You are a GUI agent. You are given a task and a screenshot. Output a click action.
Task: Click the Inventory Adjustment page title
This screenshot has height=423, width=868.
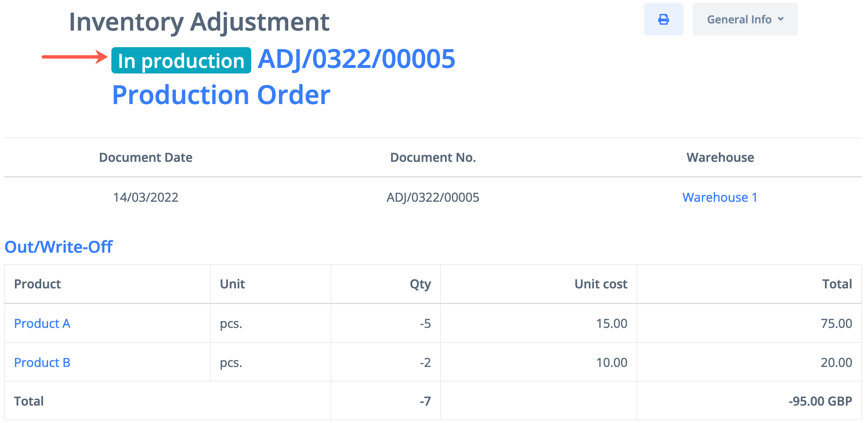tap(199, 22)
